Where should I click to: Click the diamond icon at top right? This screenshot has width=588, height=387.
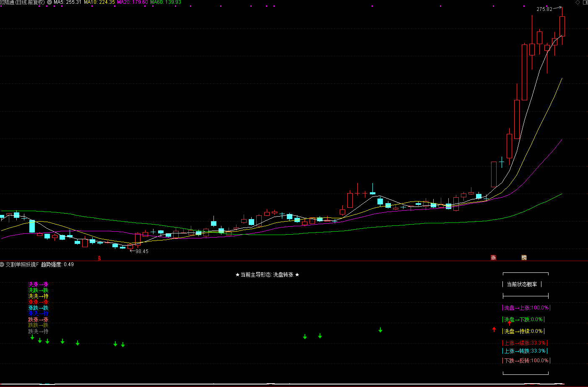(x=578, y=3)
